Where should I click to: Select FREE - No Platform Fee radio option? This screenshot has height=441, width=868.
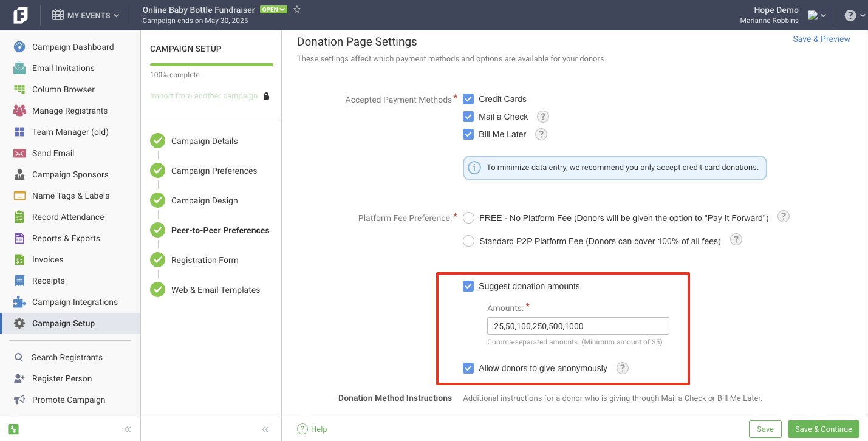click(x=468, y=218)
